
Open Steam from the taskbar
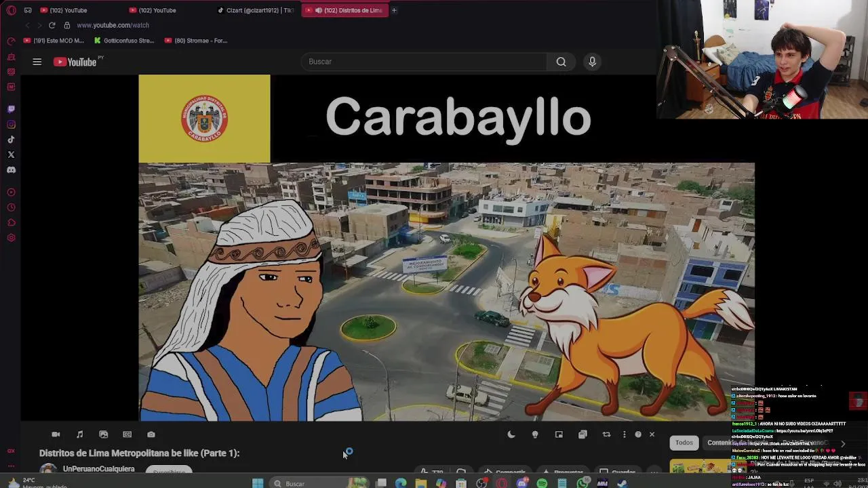[x=623, y=483]
